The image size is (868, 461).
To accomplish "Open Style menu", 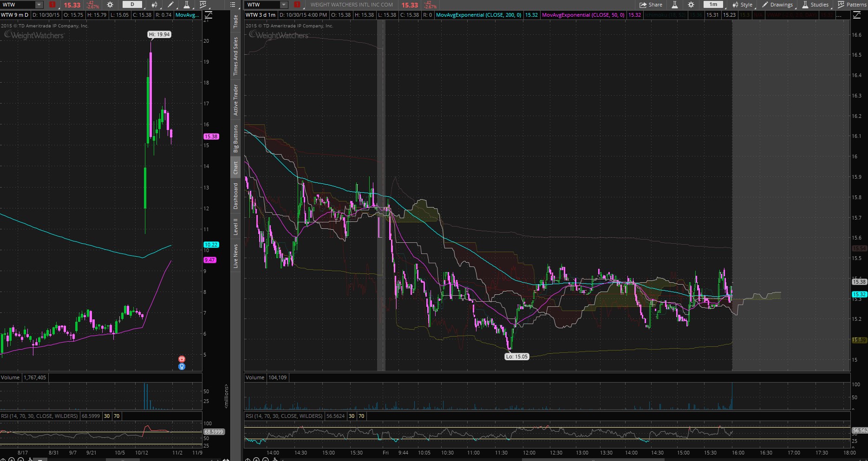I will coord(743,5).
